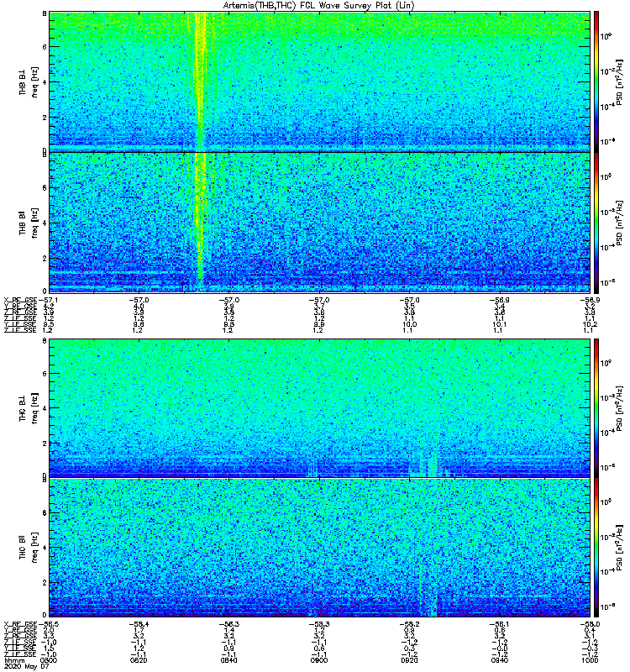Click the 'hhmm' time-format label
The image size is (630, 672).
(x=13, y=660)
